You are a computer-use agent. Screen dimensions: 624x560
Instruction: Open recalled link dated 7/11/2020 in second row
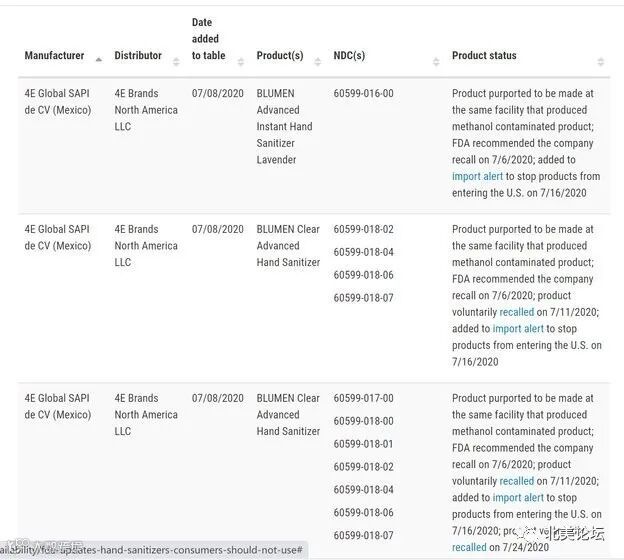coord(517,312)
